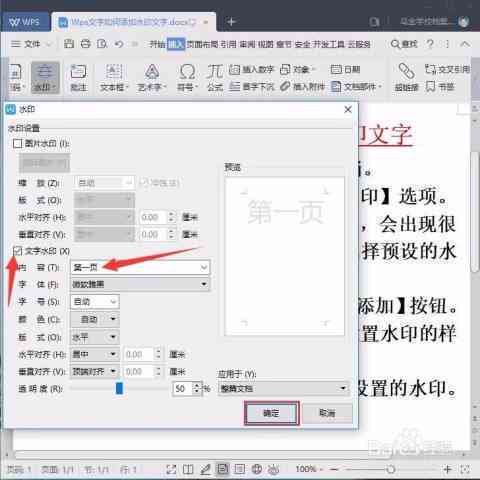The height and width of the screenshot is (480, 480).
Task: Adjust the Transparency (透明度) slider handle
Action: (119, 389)
